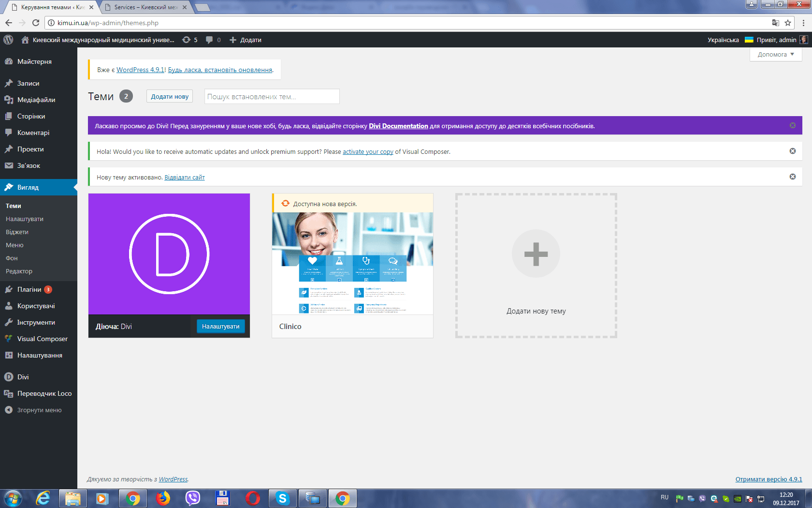The height and width of the screenshot is (508, 812).
Task: Click the install update link
Action: [x=220, y=70]
